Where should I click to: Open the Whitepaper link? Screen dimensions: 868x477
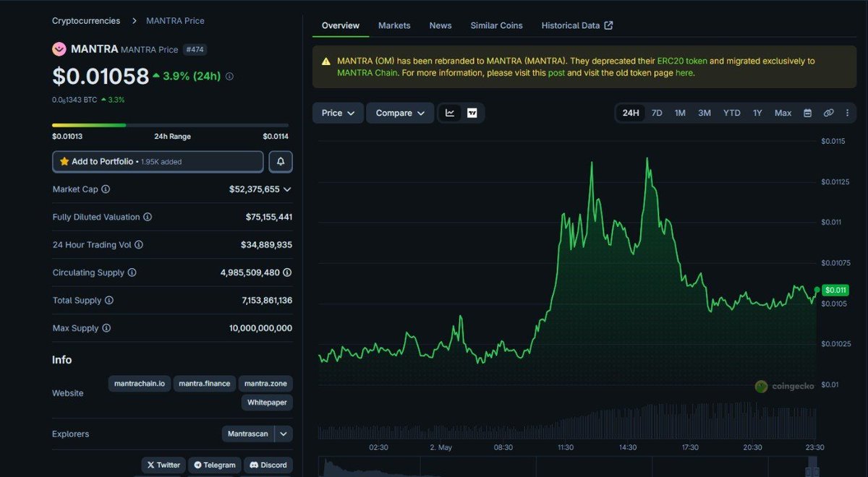point(267,403)
